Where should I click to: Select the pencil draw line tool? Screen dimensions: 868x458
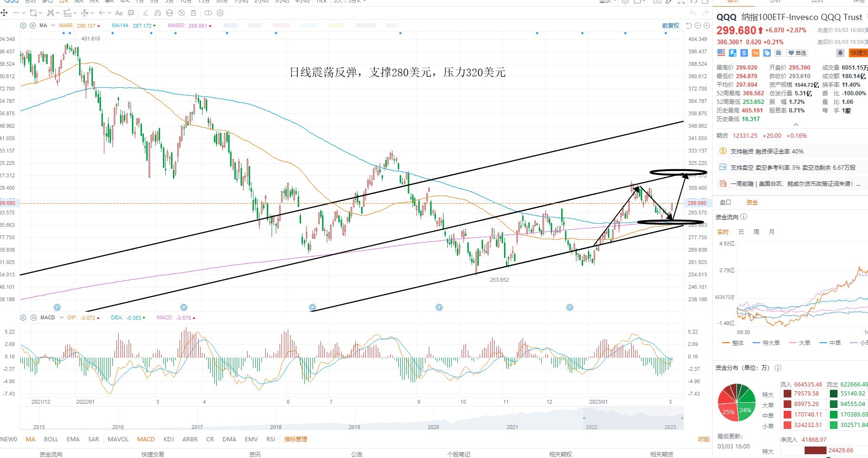pyautogui.click(x=145, y=13)
